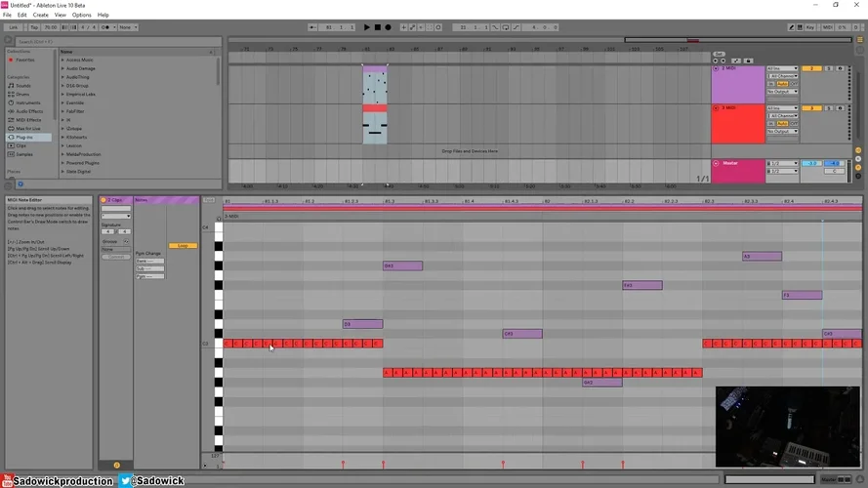Open the View menu
Viewport: 868px width, 488px height.
click(x=61, y=15)
